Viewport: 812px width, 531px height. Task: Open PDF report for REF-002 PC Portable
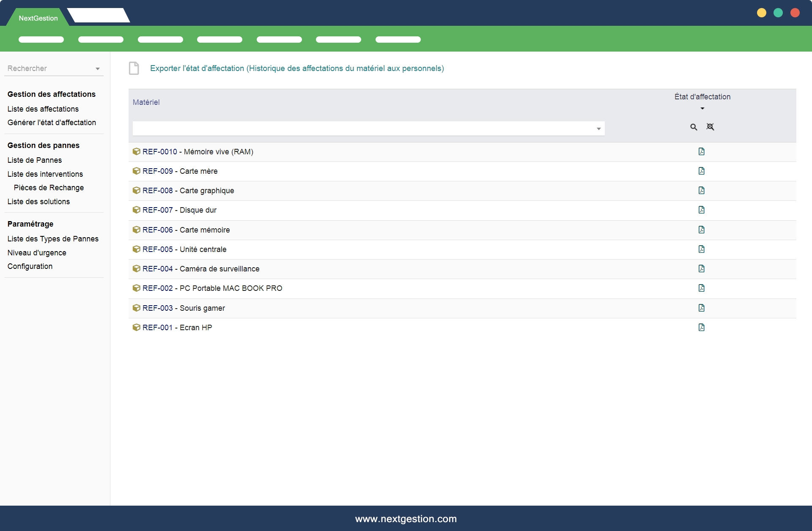point(701,288)
